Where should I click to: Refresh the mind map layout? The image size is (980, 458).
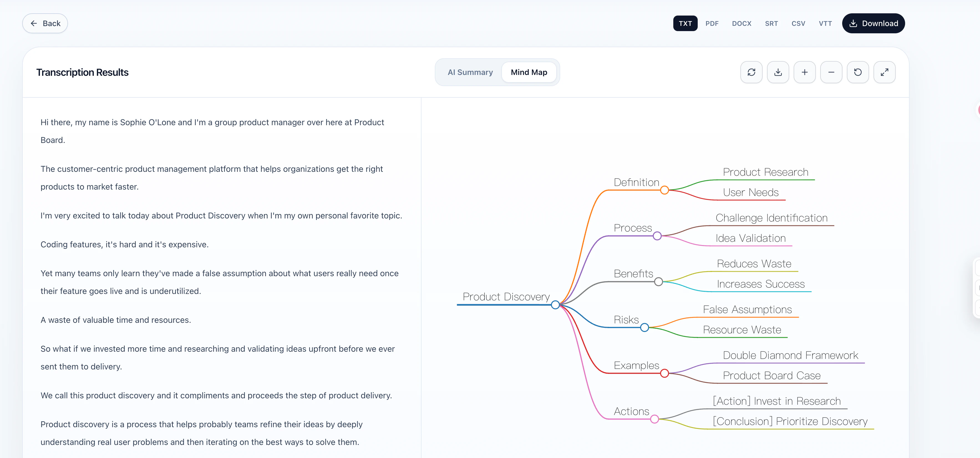click(751, 72)
